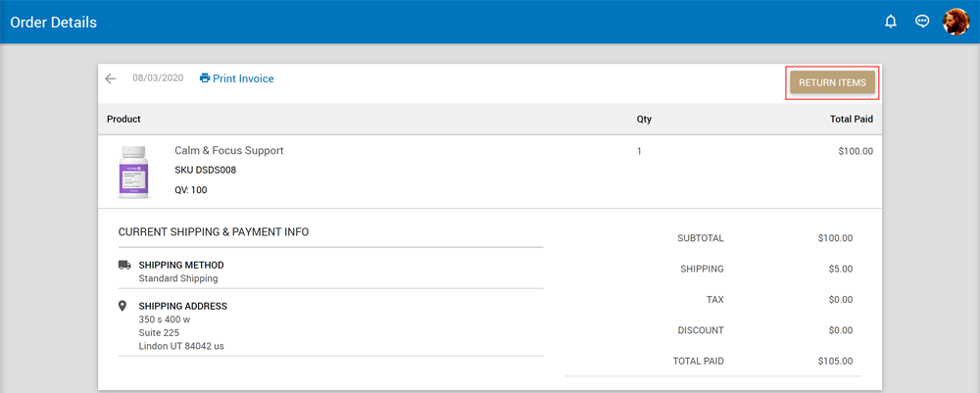
Task: Open the chat messages icon
Action: pyautogui.click(x=922, y=22)
